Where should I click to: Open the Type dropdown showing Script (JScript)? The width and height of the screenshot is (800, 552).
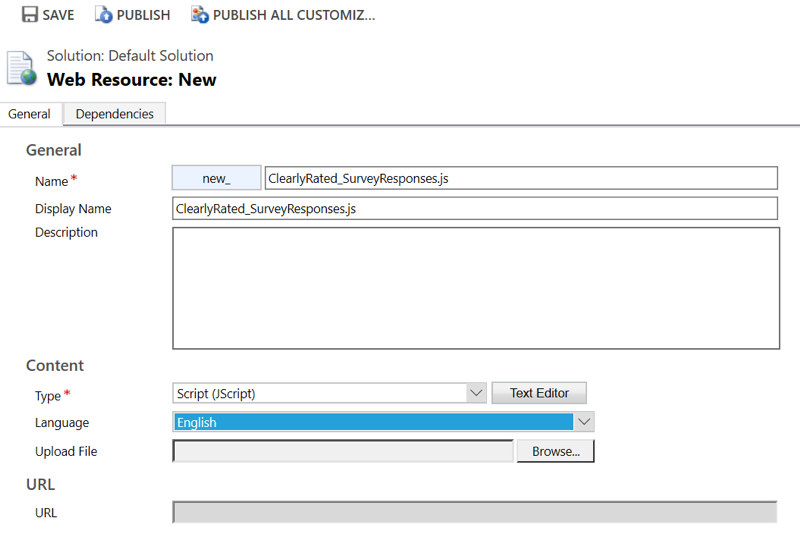329,393
